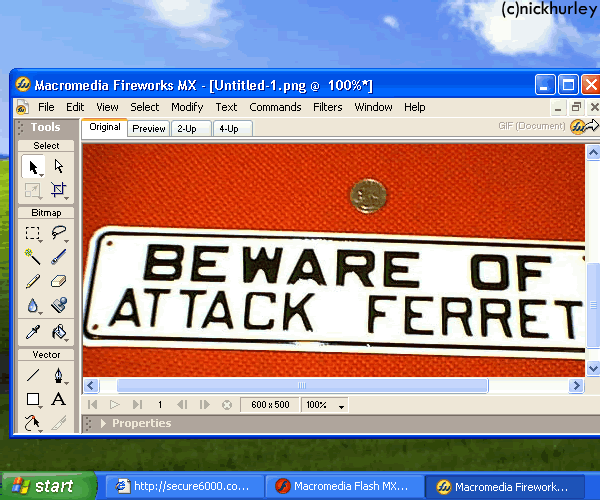Select the Crop tool
Viewport: 600px width, 500px height.
tap(59, 190)
